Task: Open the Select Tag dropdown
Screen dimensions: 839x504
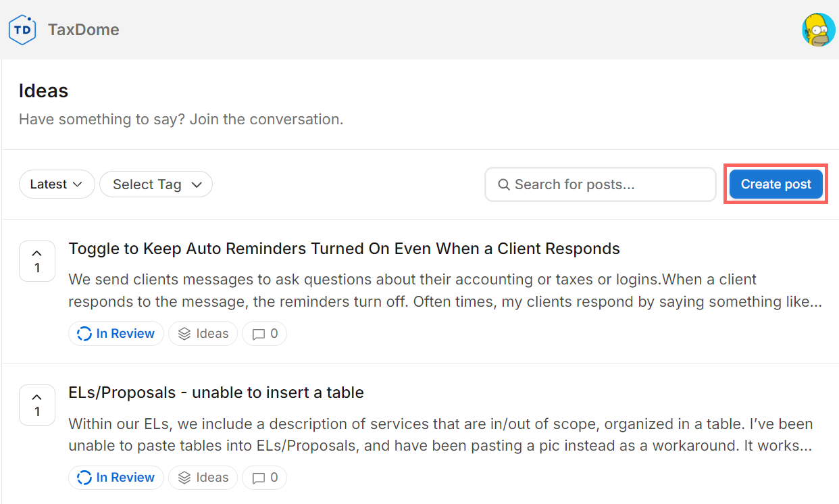Action: [x=156, y=184]
